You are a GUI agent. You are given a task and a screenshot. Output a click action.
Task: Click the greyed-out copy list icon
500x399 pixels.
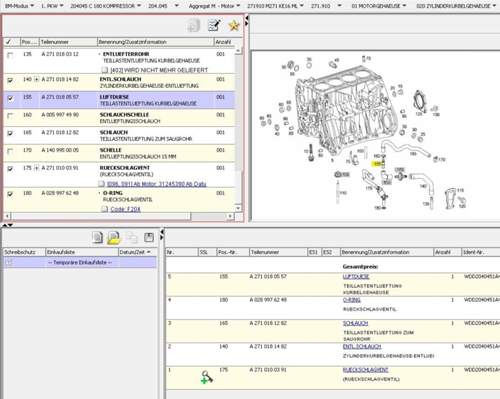pyautogui.click(x=132, y=238)
